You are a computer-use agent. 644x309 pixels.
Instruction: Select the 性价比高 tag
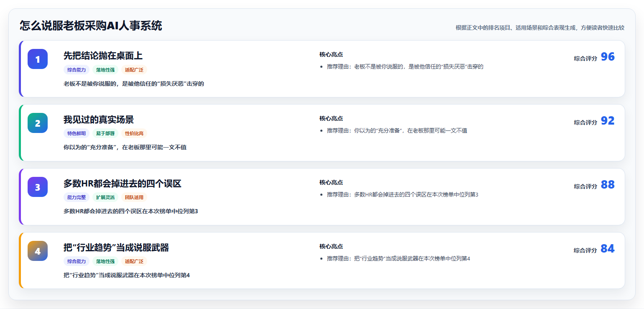pyautogui.click(x=134, y=133)
